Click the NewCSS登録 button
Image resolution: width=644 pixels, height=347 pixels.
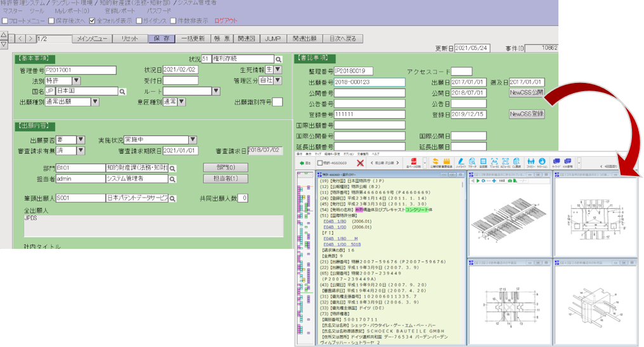click(527, 114)
